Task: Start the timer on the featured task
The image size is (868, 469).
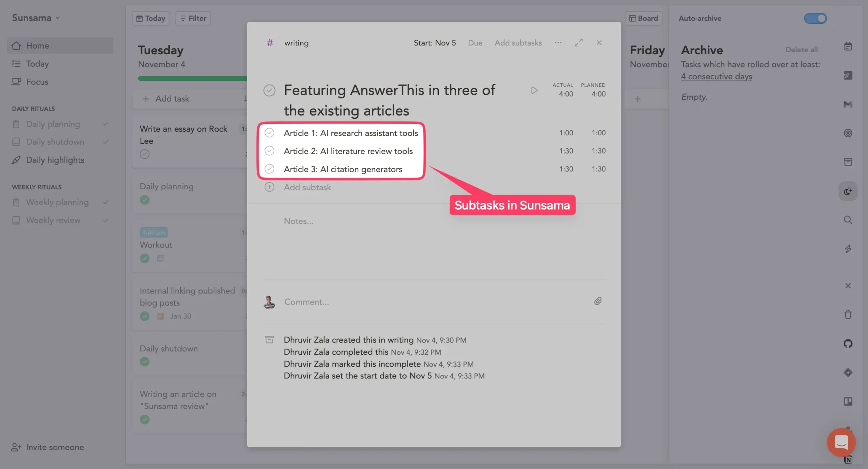Action: pyautogui.click(x=534, y=90)
